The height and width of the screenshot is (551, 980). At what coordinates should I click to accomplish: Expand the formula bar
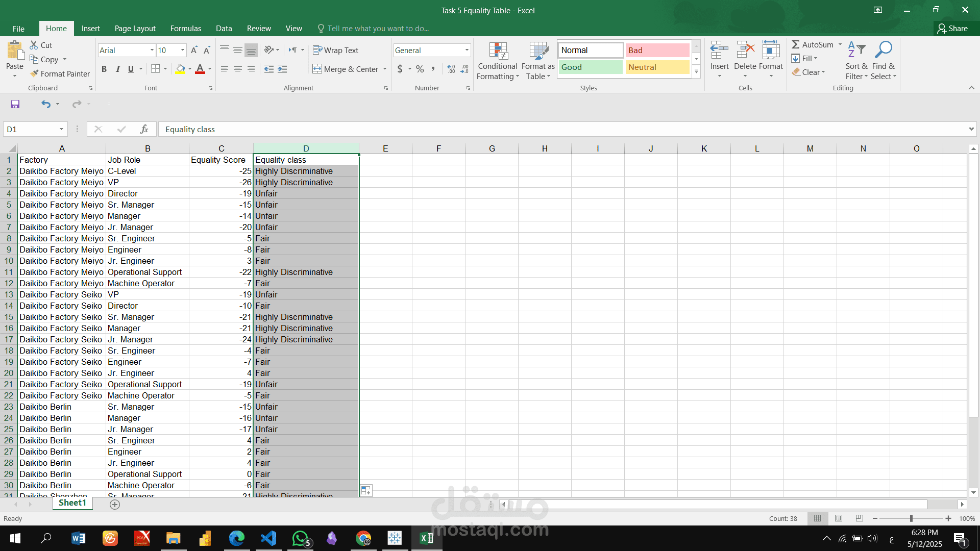(971, 129)
